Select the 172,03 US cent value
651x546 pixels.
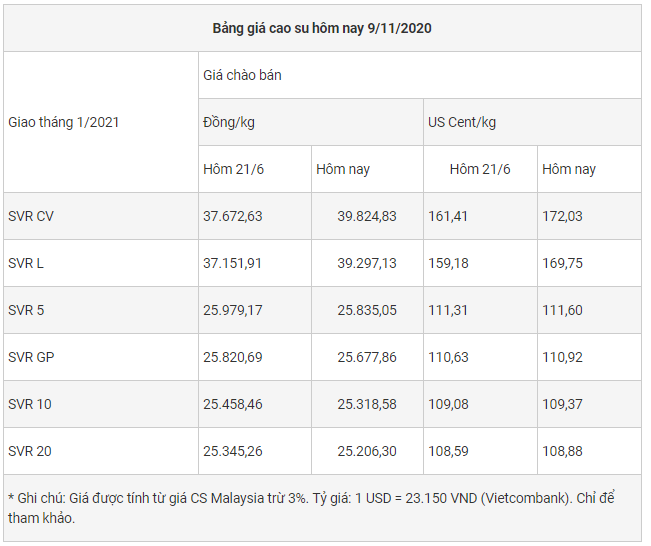pyautogui.click(x=561, y=216)
